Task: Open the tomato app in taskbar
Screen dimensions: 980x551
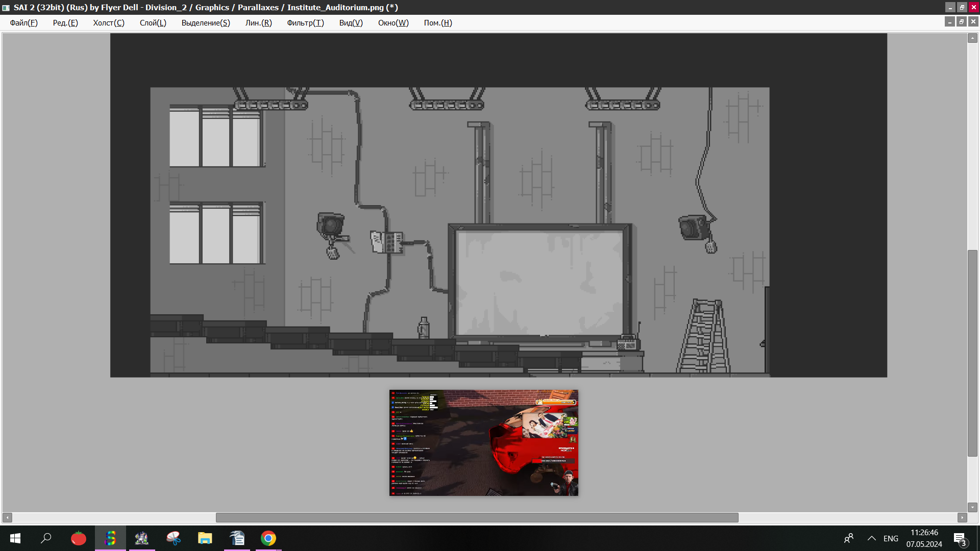Action: point(79,538)
